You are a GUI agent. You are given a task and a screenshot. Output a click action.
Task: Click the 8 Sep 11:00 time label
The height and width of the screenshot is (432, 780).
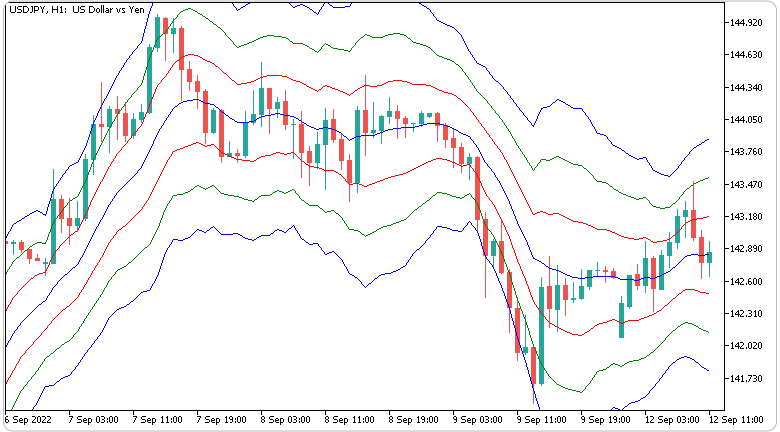(350, 419)
